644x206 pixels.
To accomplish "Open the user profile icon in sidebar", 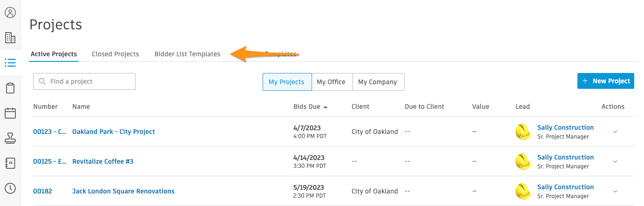I will (10, 13).
